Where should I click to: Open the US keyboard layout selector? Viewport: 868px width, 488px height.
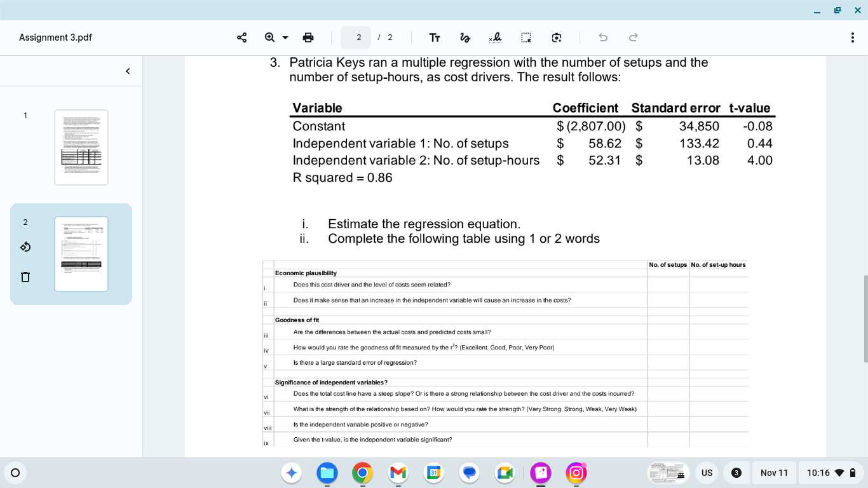[707, 473]
